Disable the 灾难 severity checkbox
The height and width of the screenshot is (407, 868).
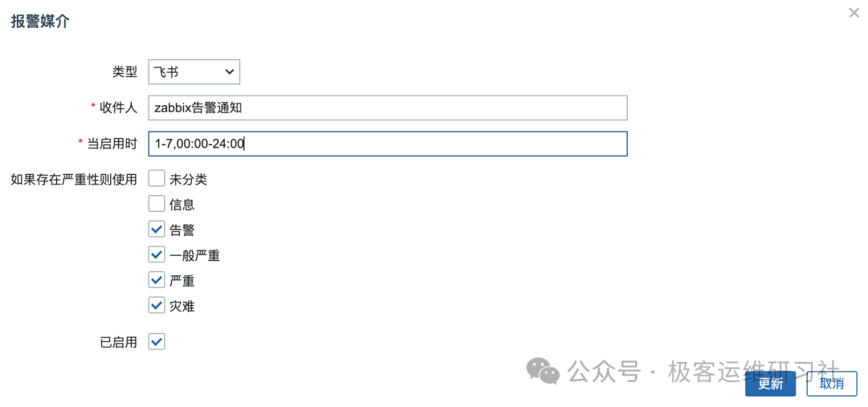157,306
